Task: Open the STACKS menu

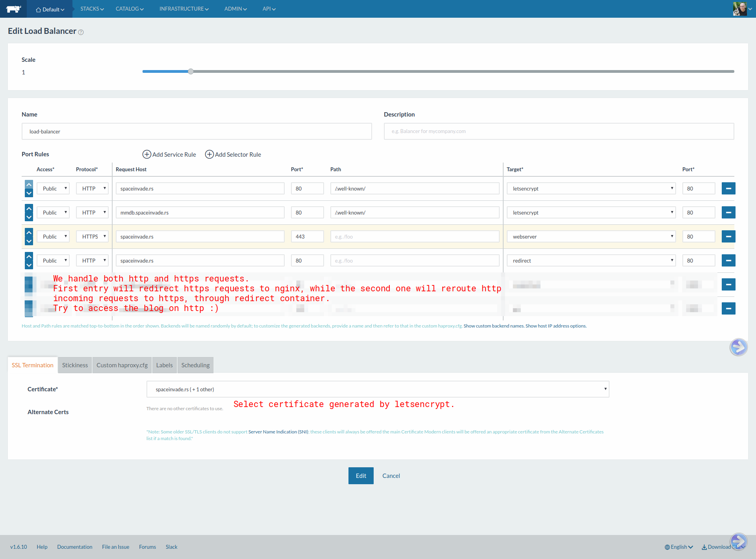Action: point(92,9)
